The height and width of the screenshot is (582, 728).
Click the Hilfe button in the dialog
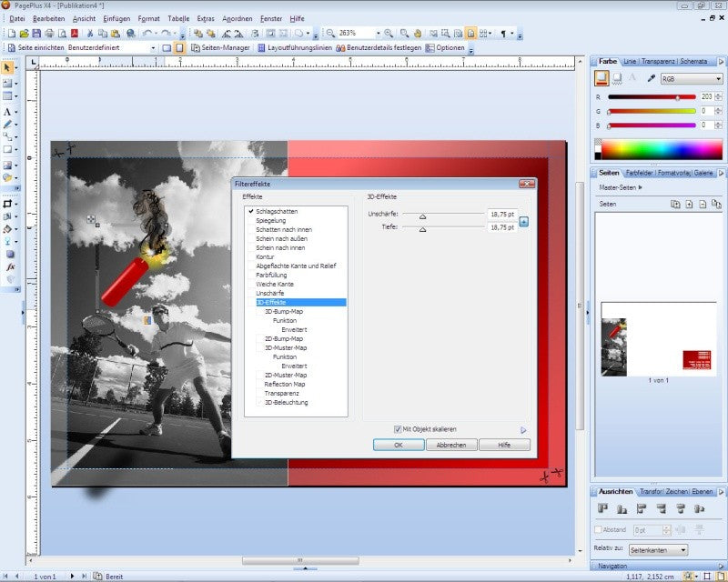[504, 445]
